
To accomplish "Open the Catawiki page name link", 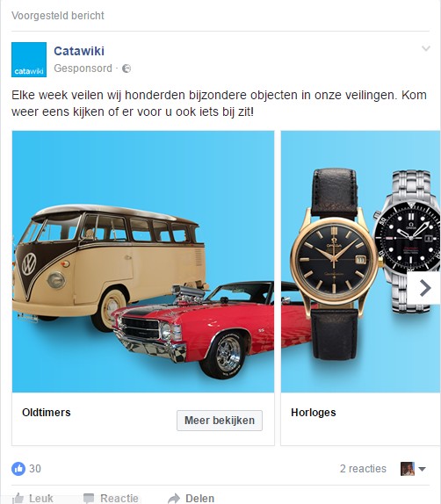I will pyautogui.click(x=79, y=51).
